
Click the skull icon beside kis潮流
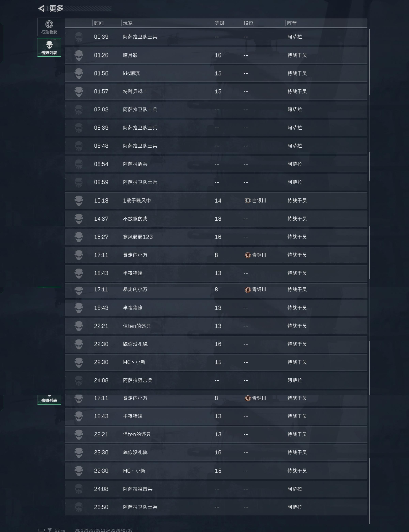coord(79,73)
